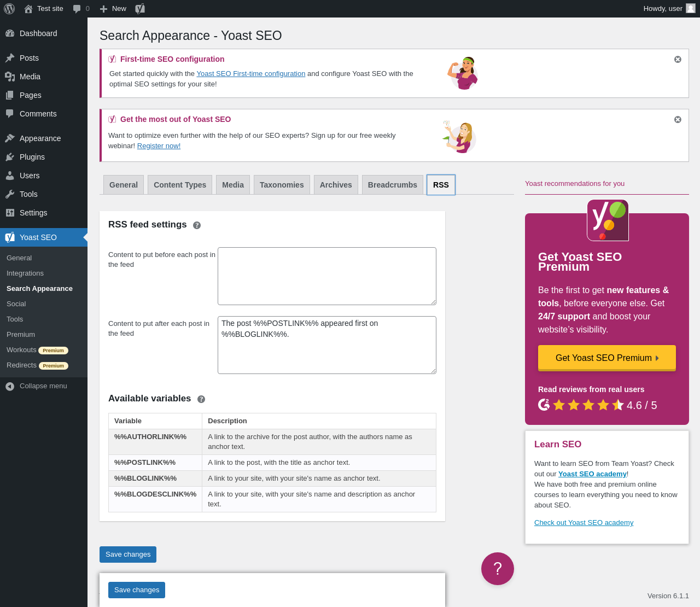The image size is (700, 607).
Task: Click the Media library icon
Action: [x=10, y=77]
